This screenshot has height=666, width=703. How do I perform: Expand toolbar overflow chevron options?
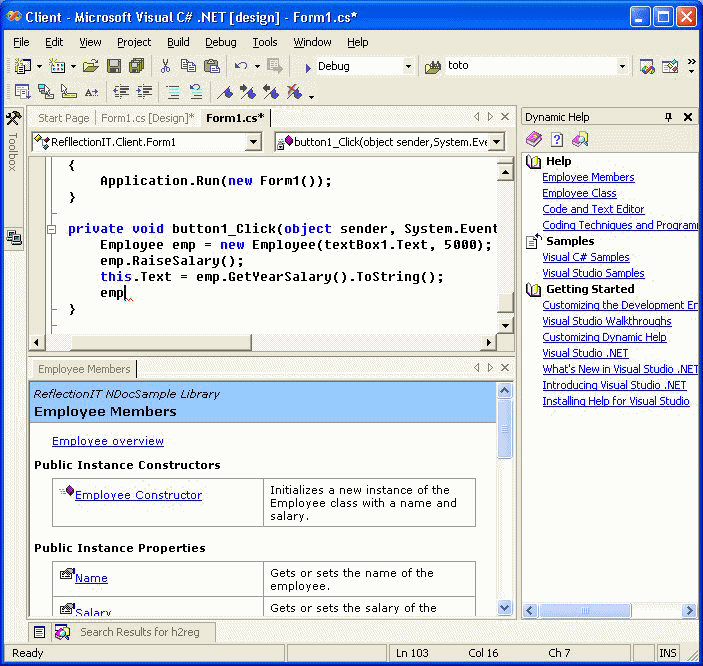(691, 66)
